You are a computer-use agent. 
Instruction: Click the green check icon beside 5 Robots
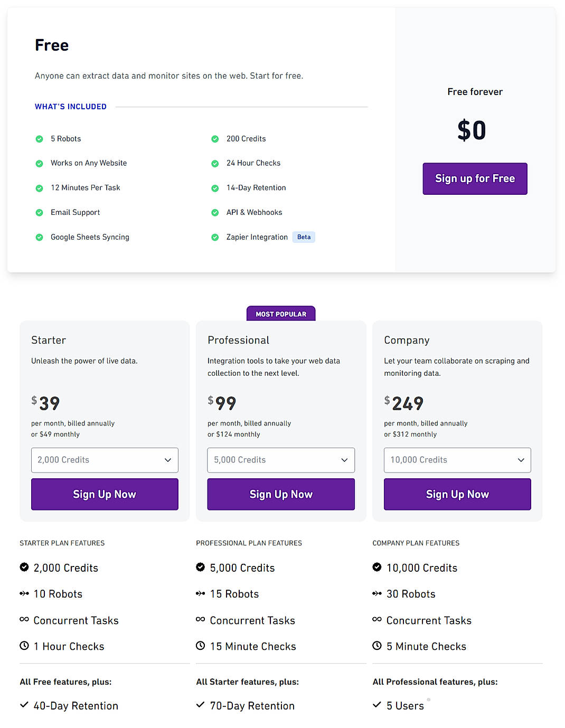40,138
